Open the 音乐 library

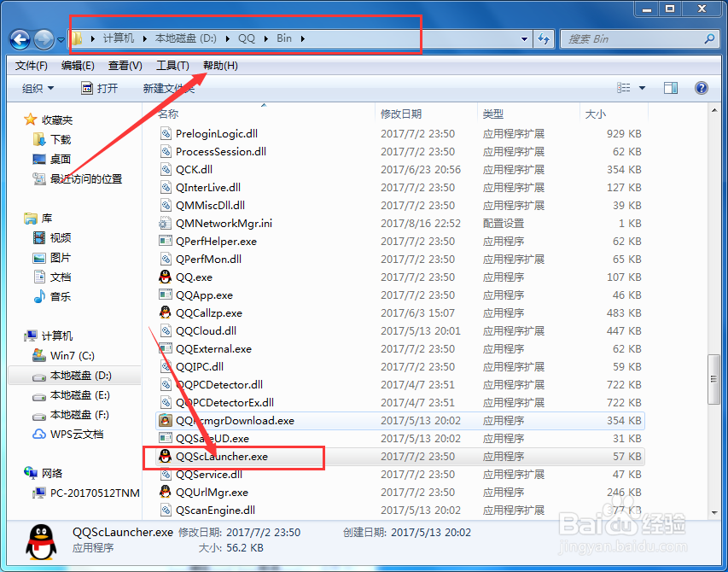point(61,297)
